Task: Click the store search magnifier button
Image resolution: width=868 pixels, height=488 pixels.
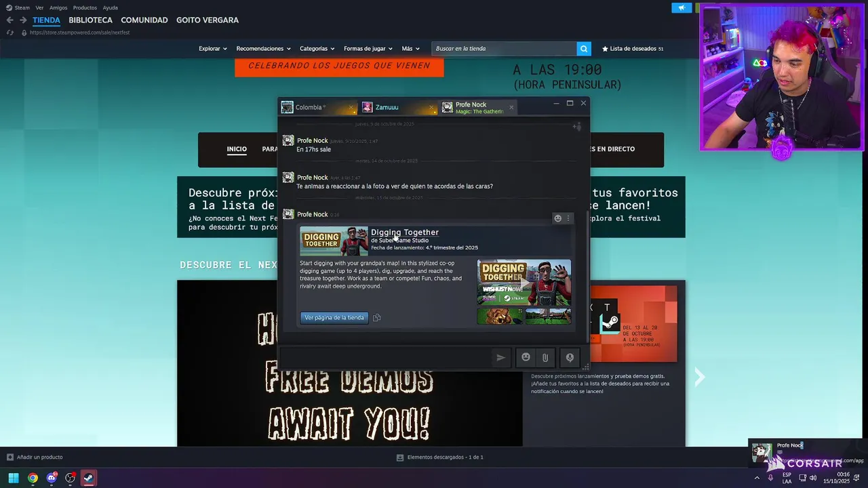Action: point(583,49)
